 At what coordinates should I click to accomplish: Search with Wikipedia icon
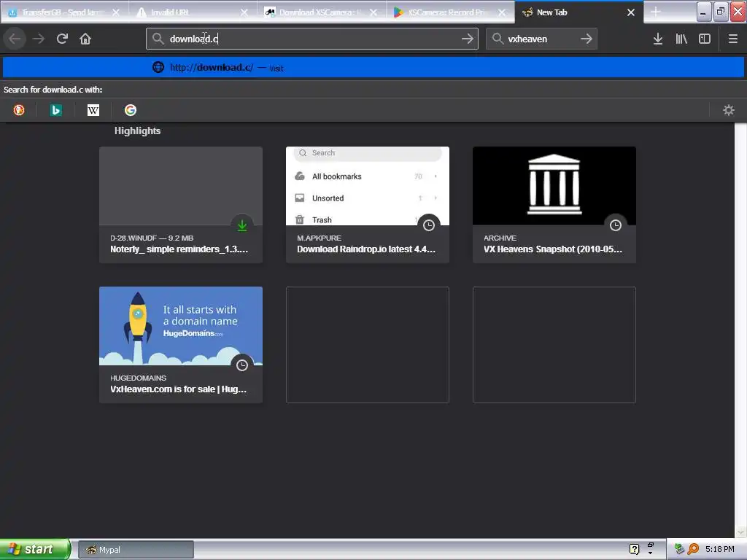[x=93, y=110]
